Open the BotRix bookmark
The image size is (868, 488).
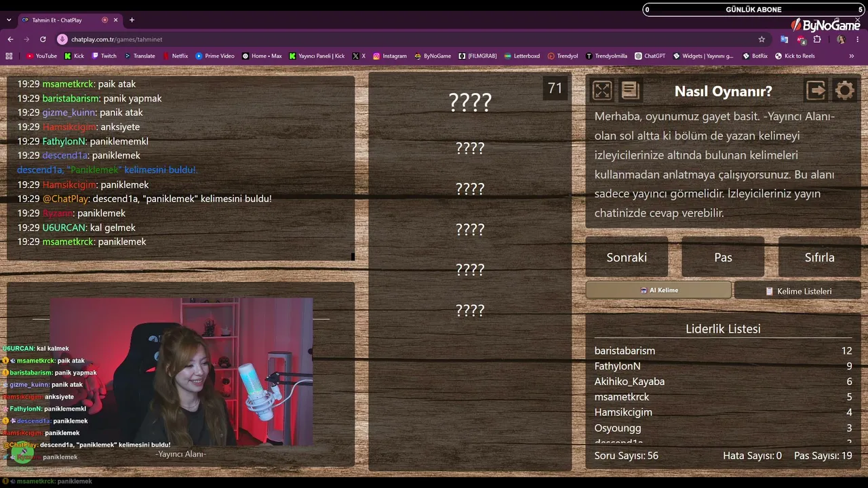click(x=755, y=56)
